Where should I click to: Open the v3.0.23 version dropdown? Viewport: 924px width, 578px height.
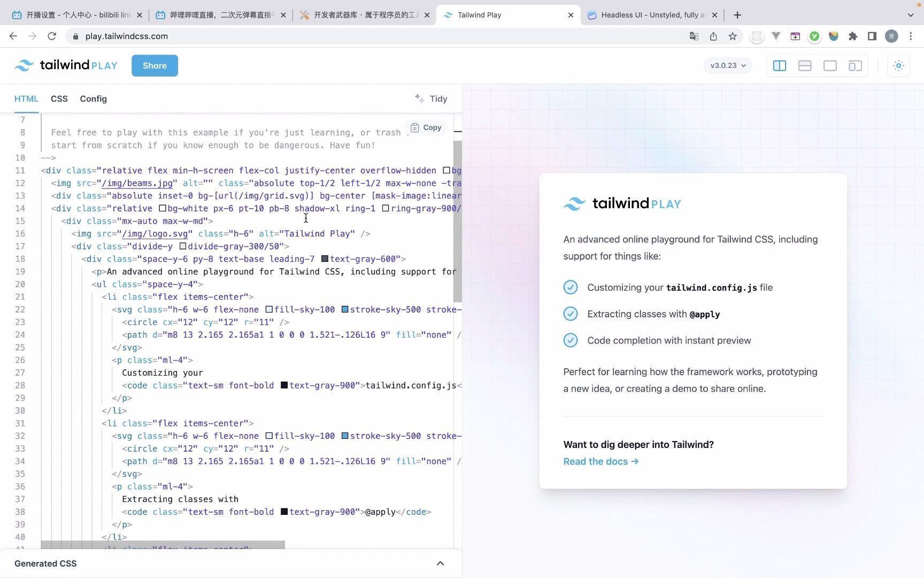(728, 65)
